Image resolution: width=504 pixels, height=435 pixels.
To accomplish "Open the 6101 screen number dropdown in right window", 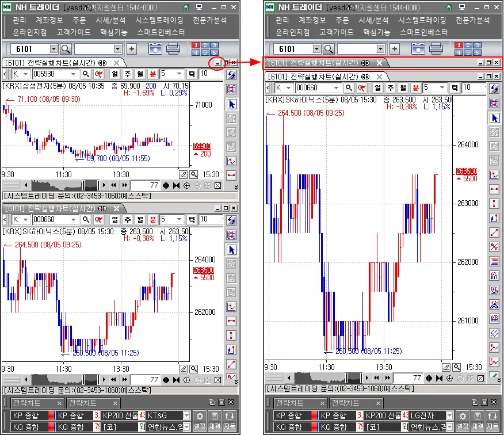I will pyautogui.click(x=316, y=49).
